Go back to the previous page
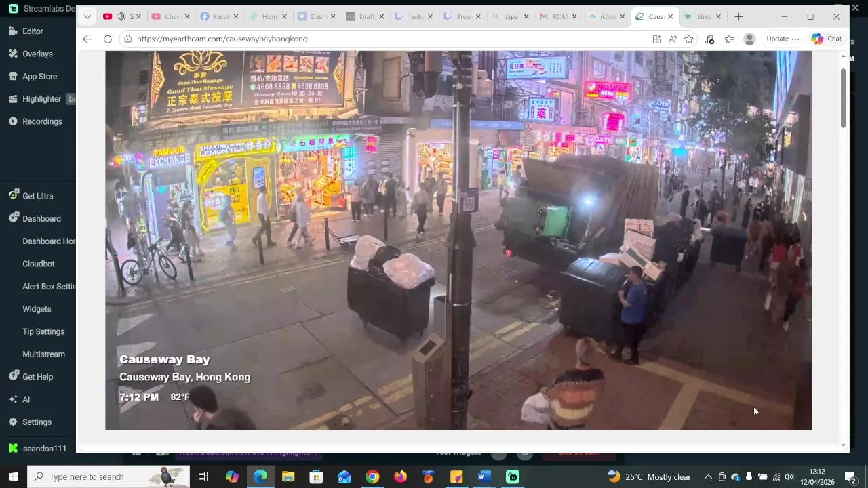This screenshot has width=868, height=488. (x=87, y=39)
